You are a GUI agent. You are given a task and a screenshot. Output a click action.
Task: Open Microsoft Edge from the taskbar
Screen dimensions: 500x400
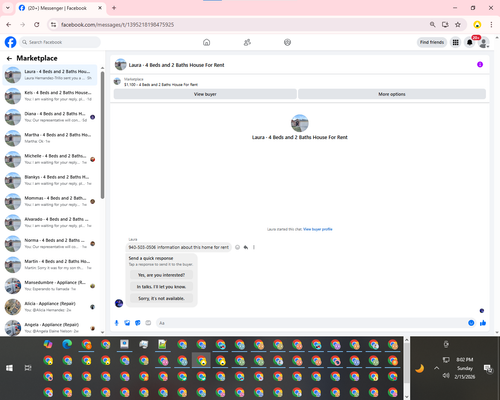(67, 344)
